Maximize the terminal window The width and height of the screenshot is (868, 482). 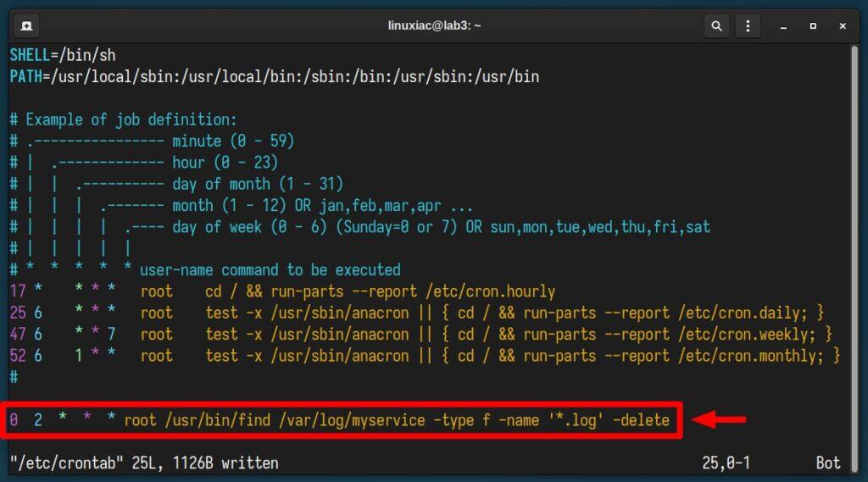coord(813,26)
